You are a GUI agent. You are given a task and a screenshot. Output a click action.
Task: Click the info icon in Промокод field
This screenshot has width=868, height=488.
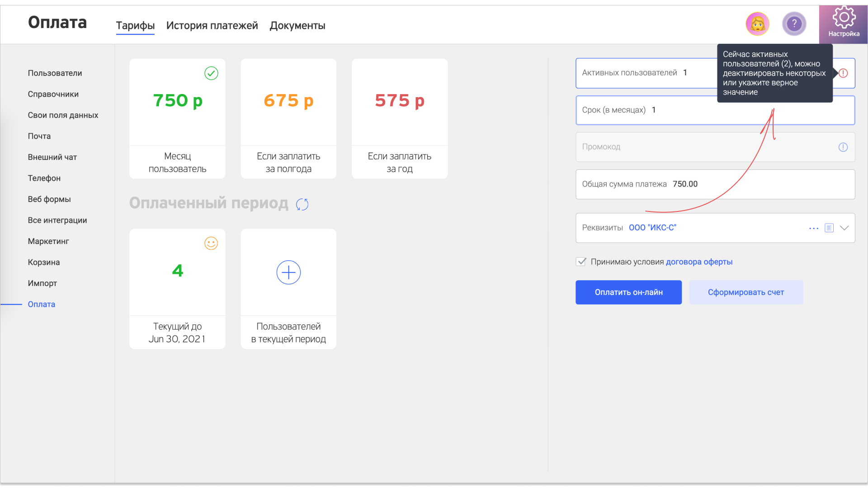(x=843, y=147)
